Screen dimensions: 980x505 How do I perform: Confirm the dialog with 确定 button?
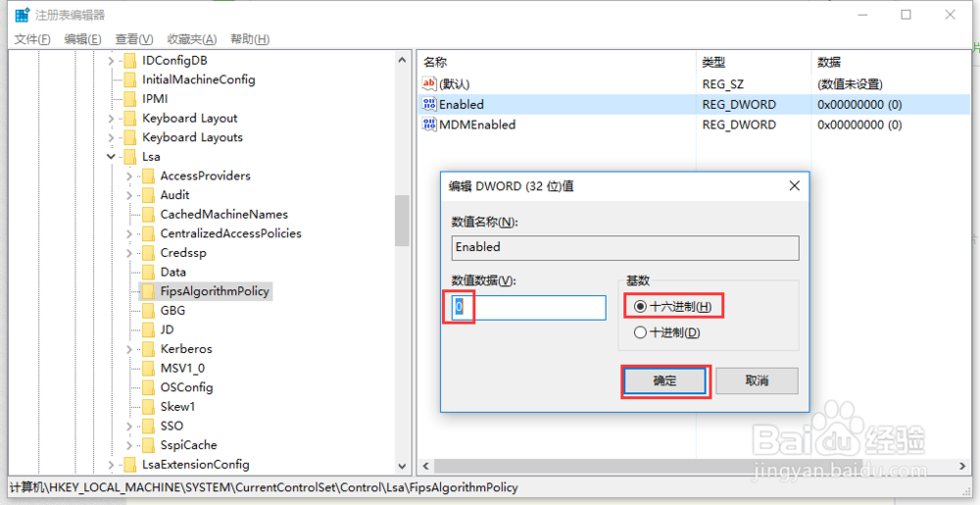665,380
